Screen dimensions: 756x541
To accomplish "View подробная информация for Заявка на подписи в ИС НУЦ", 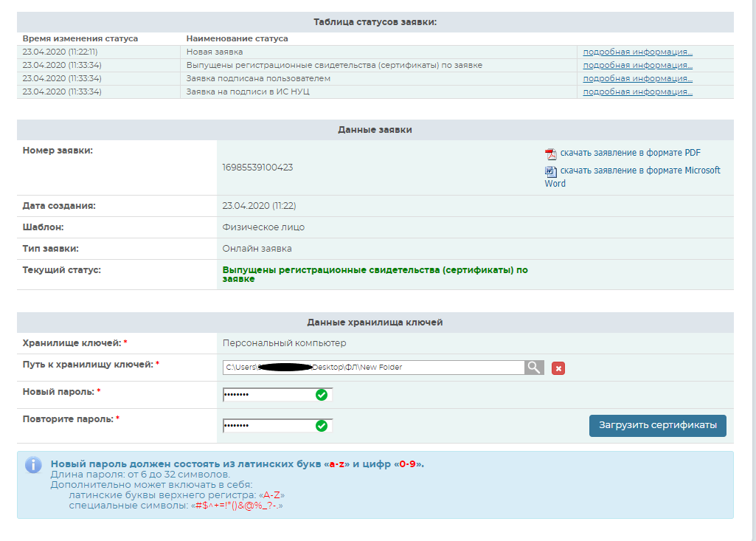I will pyautogui.click(x=637, y=92).
